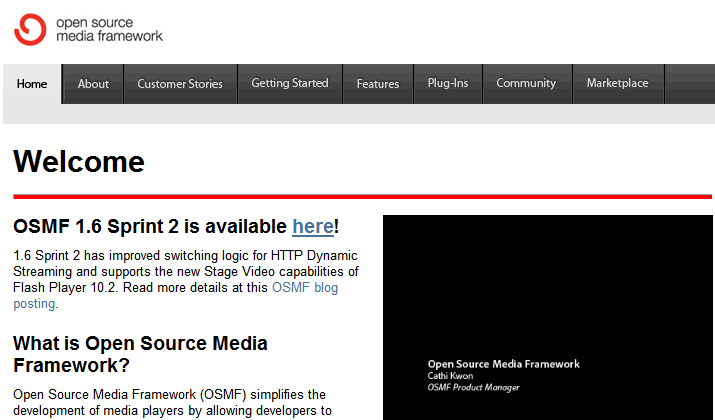Click the 'Cathi Kwon' caption in video

[x=450, y=376]
